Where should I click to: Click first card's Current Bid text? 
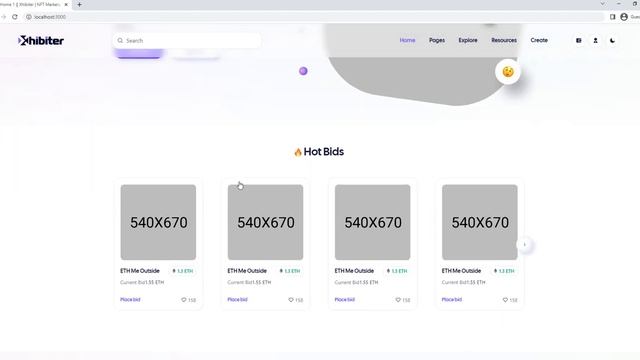(142, 282)
